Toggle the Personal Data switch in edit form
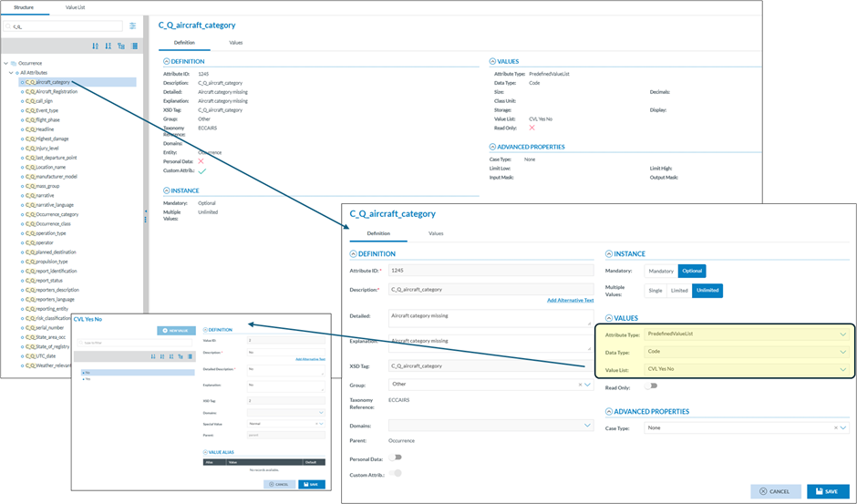The height and width of the screenshot is (504, 857). point(396,458)
